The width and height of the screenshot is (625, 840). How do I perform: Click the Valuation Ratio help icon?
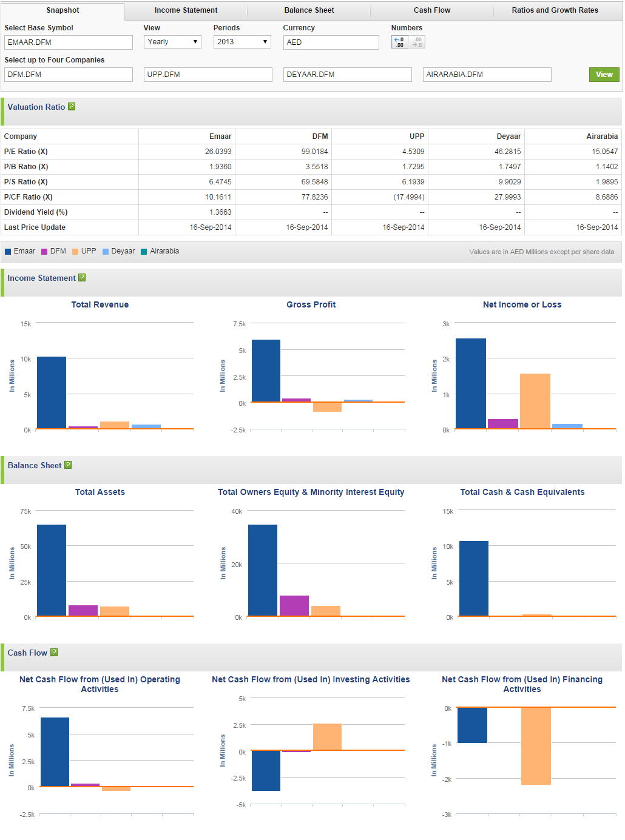[x=72, y=107]
